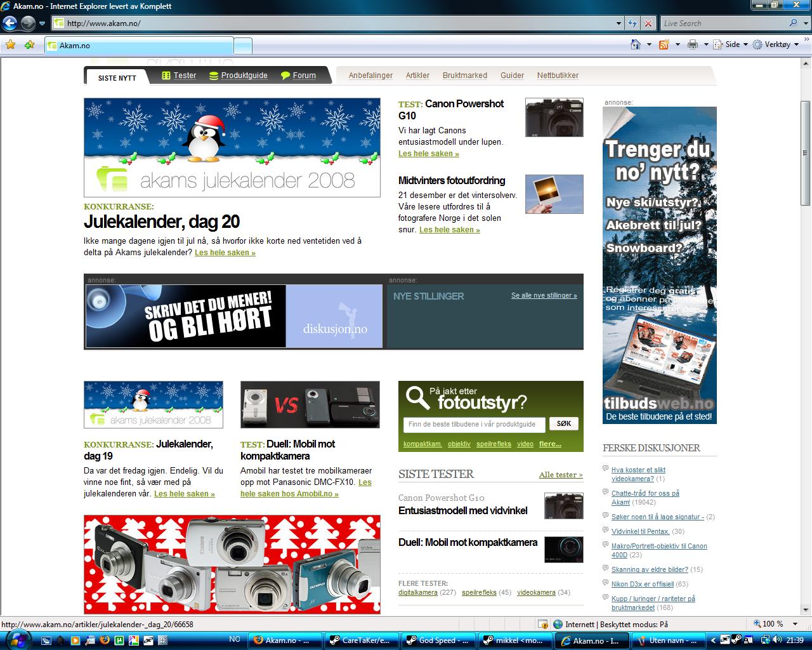Expand the Print options dropdown arrow
This screenshot has width=812, height=650.
point(706,44)
